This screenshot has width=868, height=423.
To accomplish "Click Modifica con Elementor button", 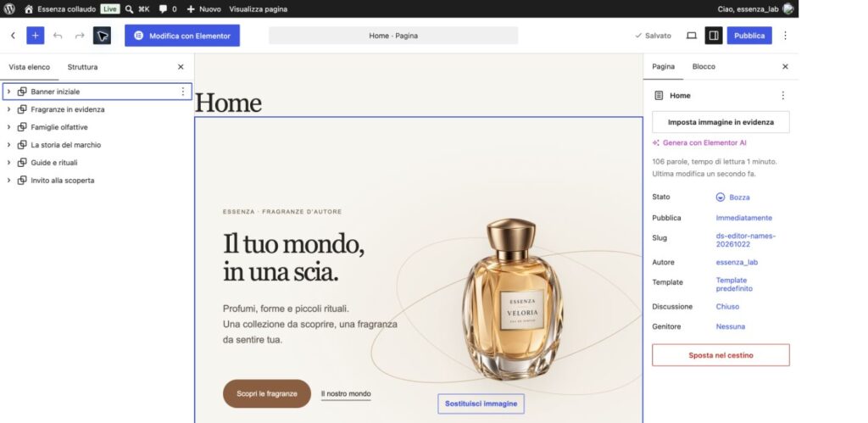I will click(x=182, y=36).
